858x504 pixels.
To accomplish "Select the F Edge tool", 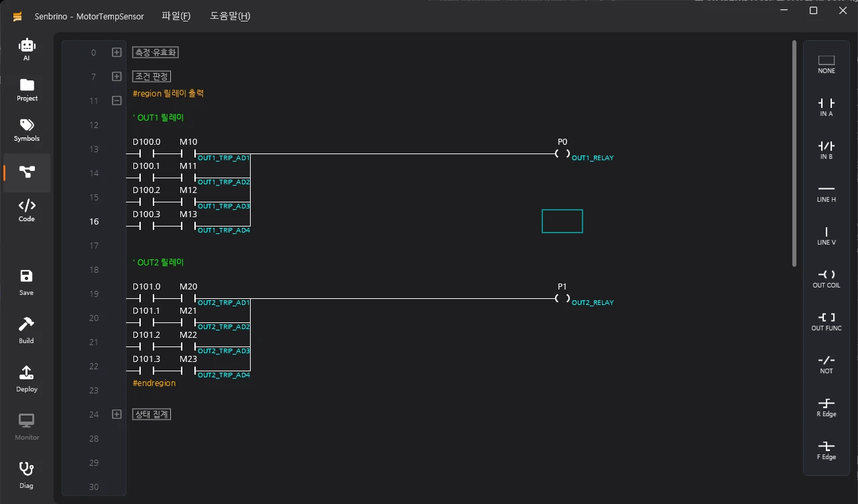I will point(826,450).
